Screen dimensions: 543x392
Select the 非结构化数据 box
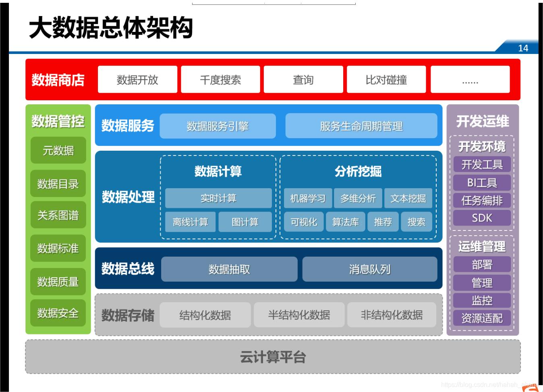click(x=392, y=315)
